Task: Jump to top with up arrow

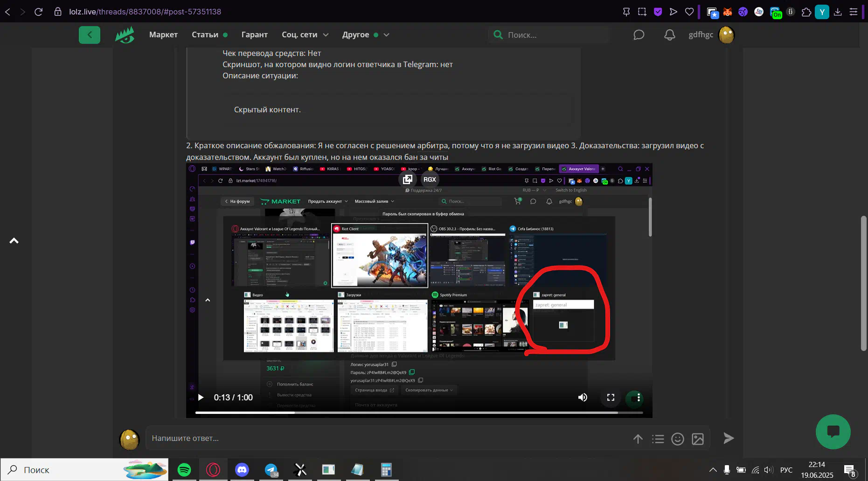Action: click(x=14, y=241)
